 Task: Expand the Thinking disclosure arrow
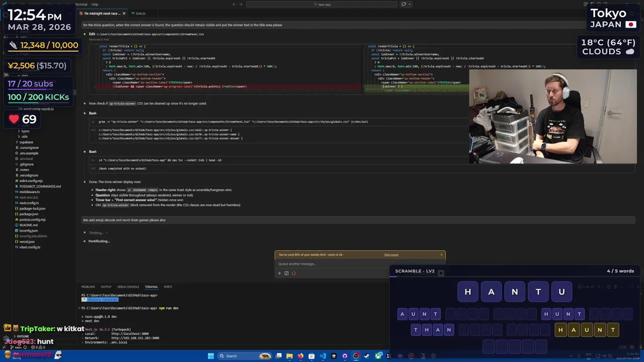click(x=107, y=233)
